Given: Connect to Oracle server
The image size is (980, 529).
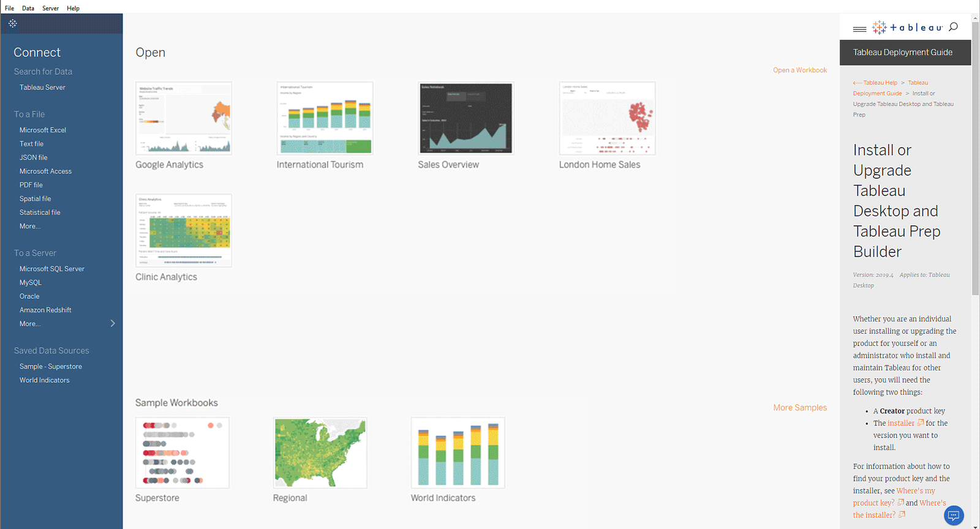Looking at the screenshot, I should click(x=29, y=296).
